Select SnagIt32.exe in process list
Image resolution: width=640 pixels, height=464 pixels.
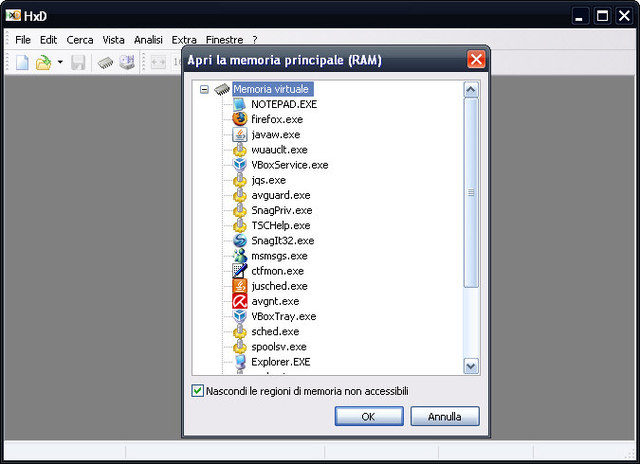point(282,240)
